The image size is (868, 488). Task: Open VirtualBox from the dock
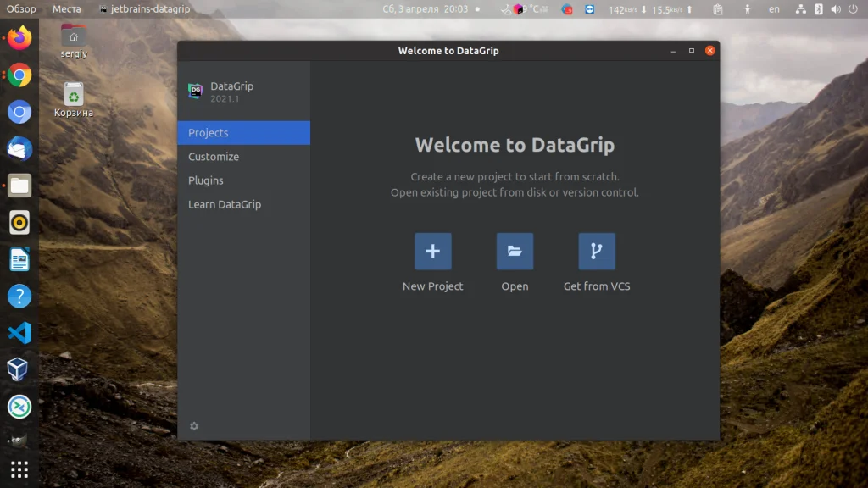tap(19, 369)
